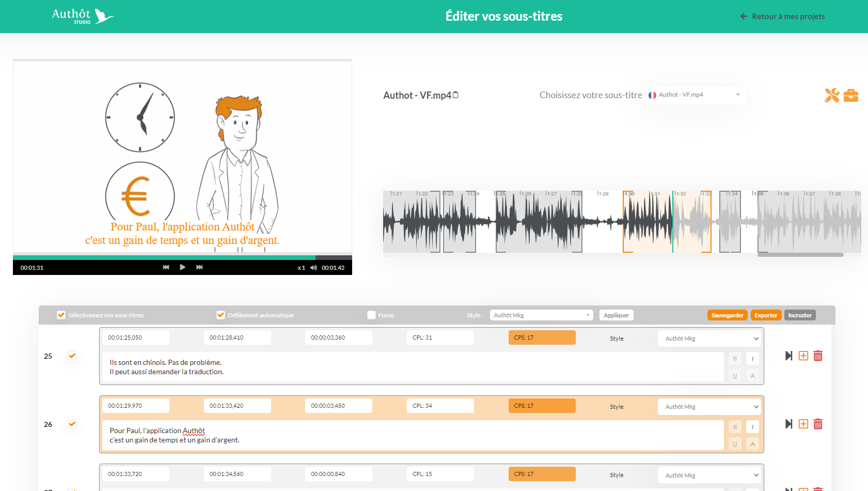Edit start time 00:01:33,720 field
This screenshot has width=868, height=491.
pyautogui.click(x=136, y=474)
